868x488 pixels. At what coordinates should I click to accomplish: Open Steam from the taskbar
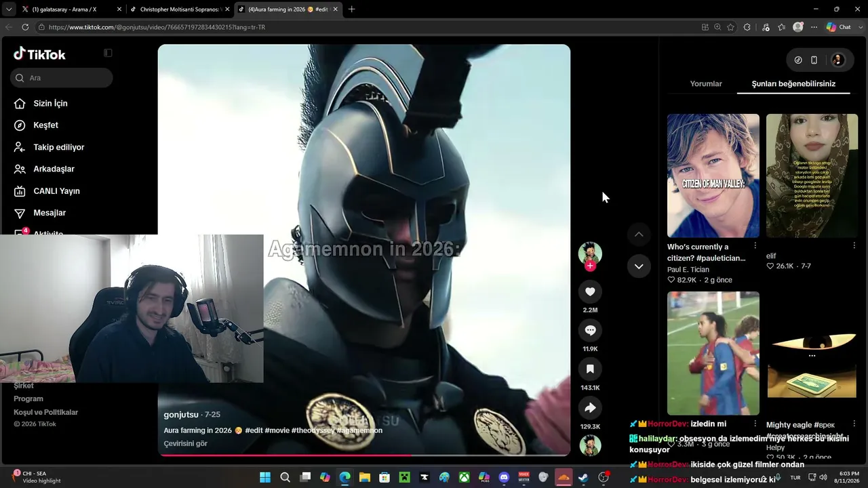click(583, 477)
